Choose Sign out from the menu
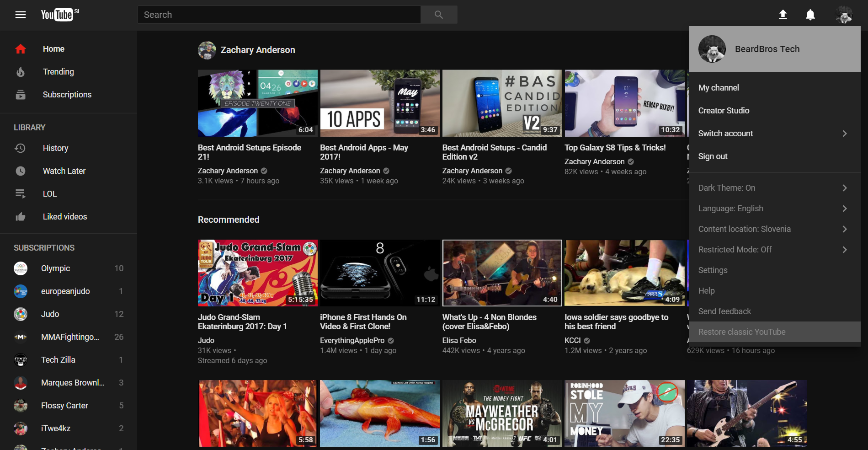The height and width of the screenshot is (450, 868). coord(713,156)
